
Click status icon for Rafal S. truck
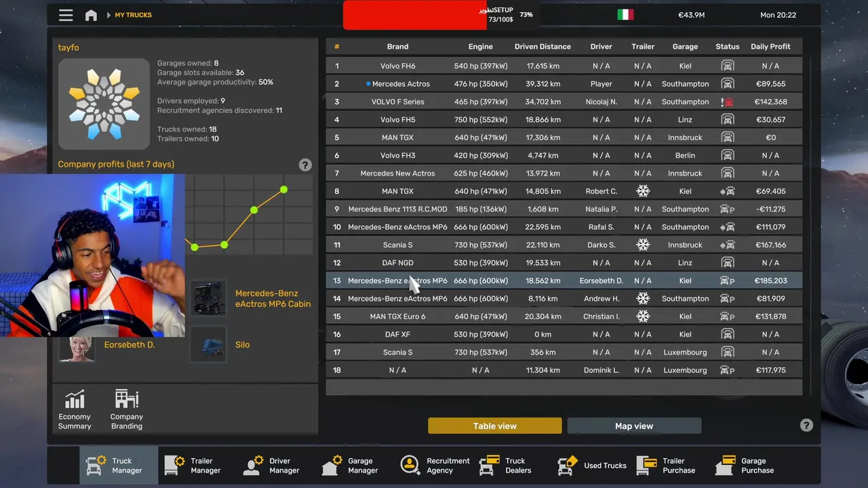point(727,227)
